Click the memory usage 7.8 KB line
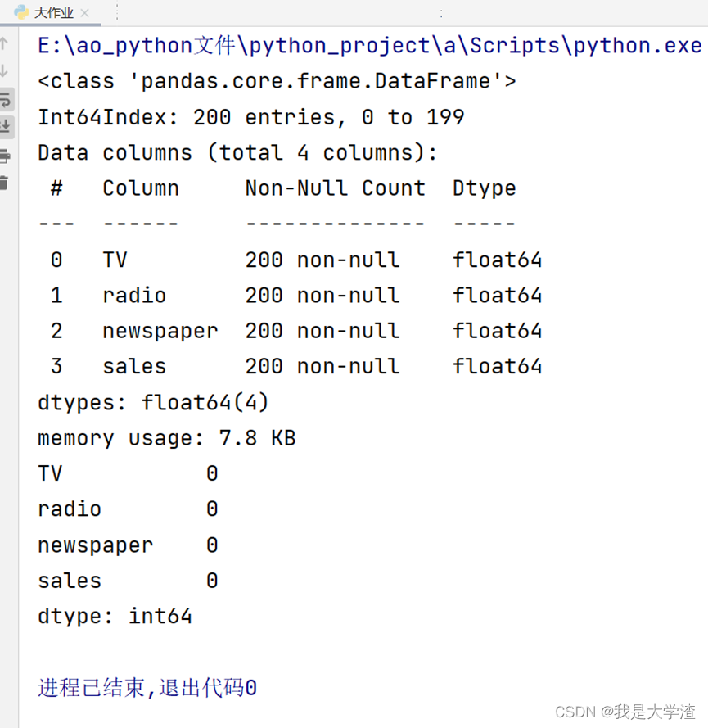708x728 pixels. [x=167, y=438]
